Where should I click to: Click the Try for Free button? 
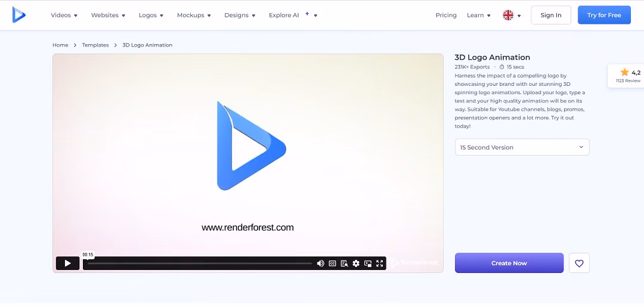pos(604,15)
